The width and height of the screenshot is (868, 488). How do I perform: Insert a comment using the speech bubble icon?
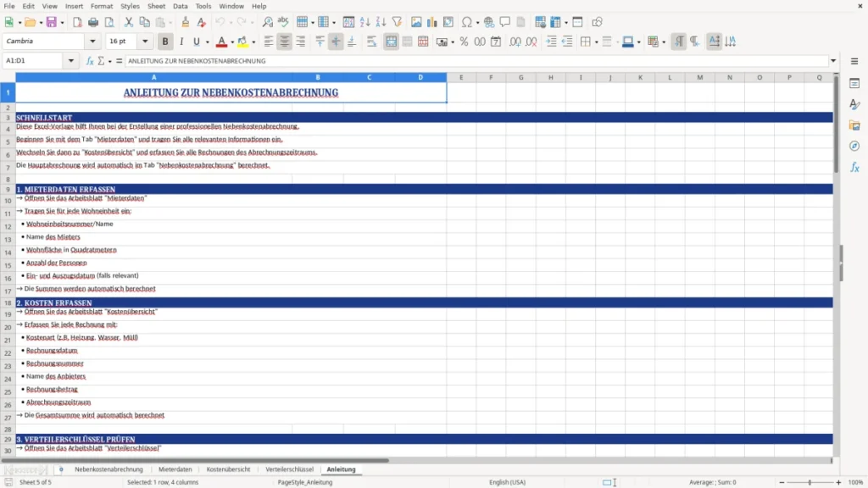click(x=505, y=22)
